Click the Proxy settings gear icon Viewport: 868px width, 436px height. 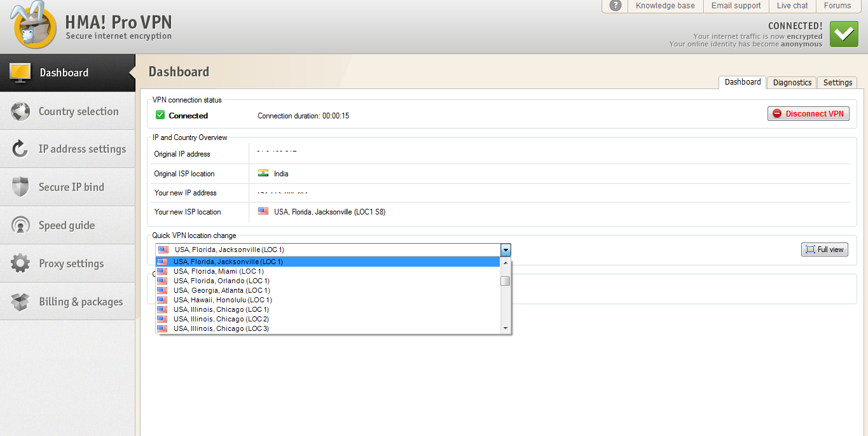[20, 264]
